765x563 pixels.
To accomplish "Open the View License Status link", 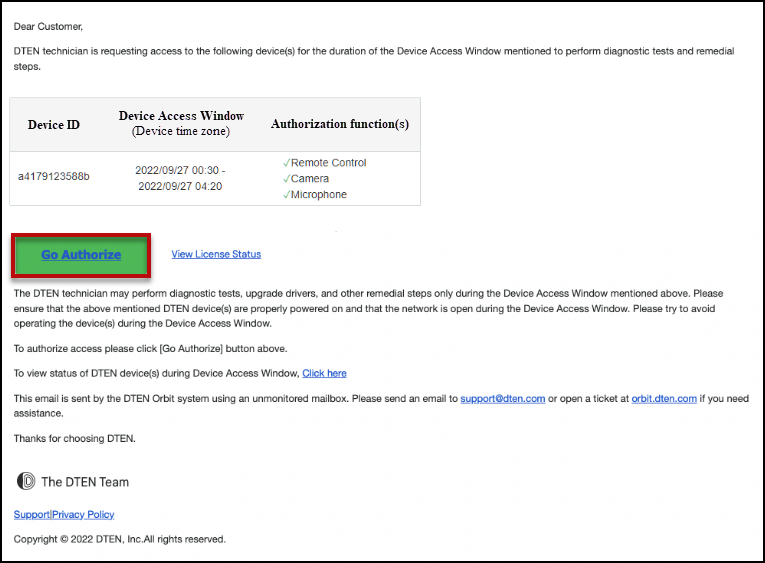I will 216,254.
